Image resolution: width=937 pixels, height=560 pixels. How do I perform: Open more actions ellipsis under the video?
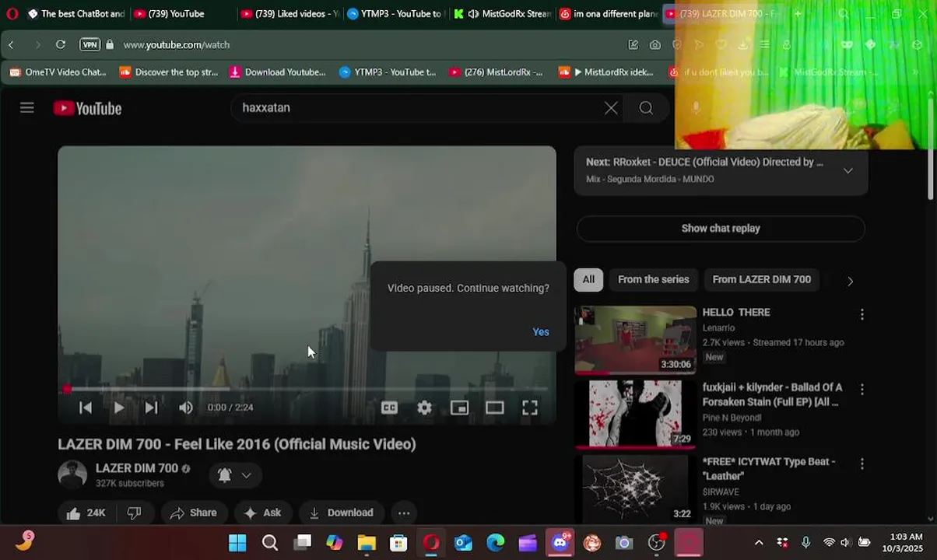[x=404, y=513]
